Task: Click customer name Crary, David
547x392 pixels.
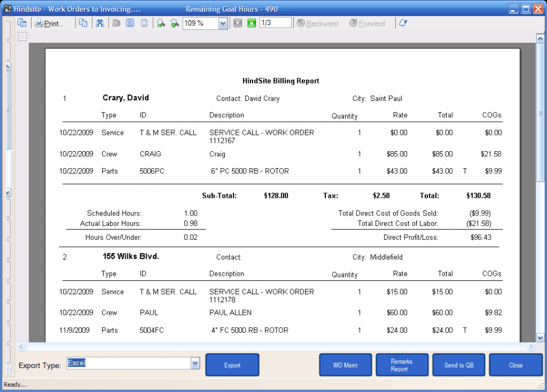Action: (x=126, y=98)
